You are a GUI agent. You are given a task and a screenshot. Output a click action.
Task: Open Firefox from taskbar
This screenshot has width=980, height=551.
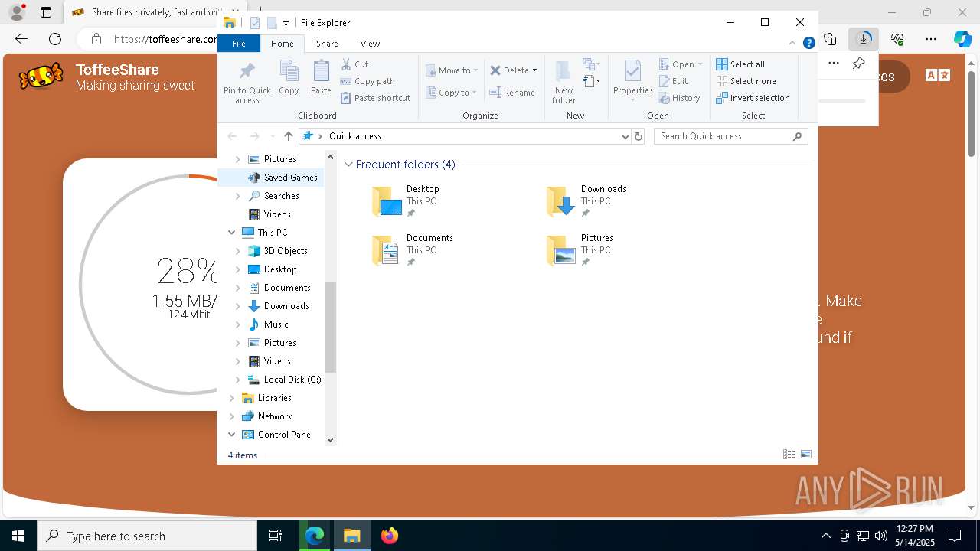(x=390, y=536)
